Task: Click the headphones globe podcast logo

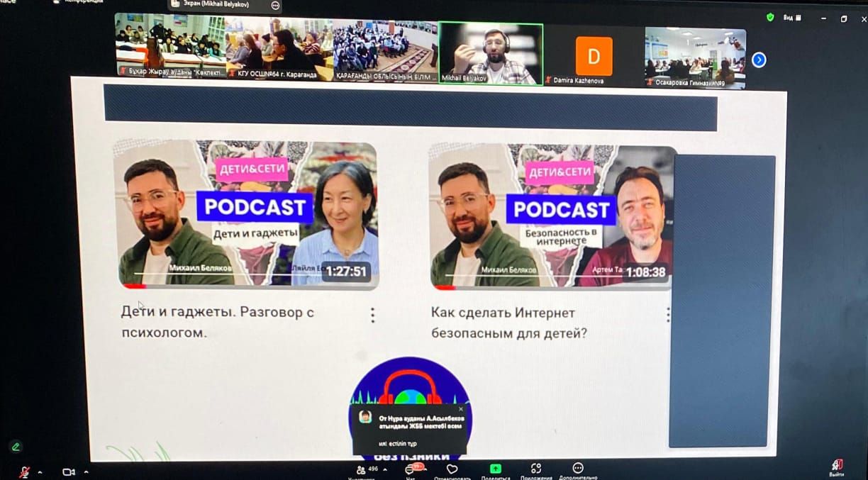Action: [x=410, y=409]
